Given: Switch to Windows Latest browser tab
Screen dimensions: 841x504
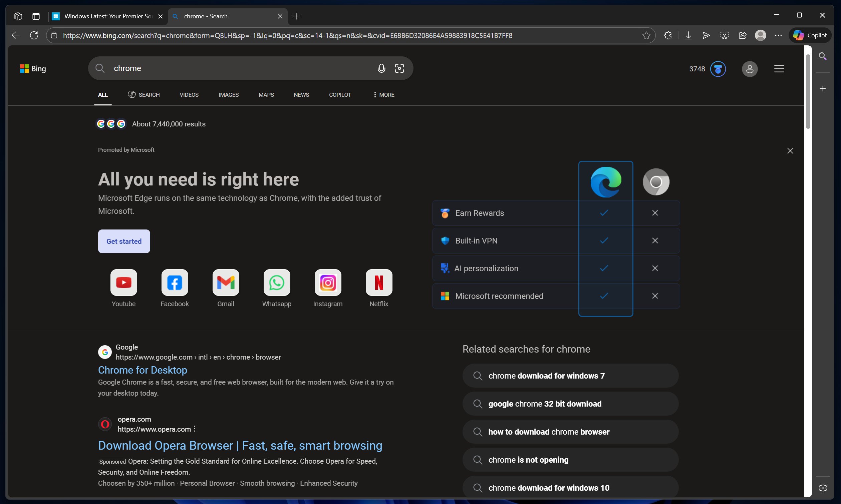Looking at the screenshot, I should pos(108,16).
